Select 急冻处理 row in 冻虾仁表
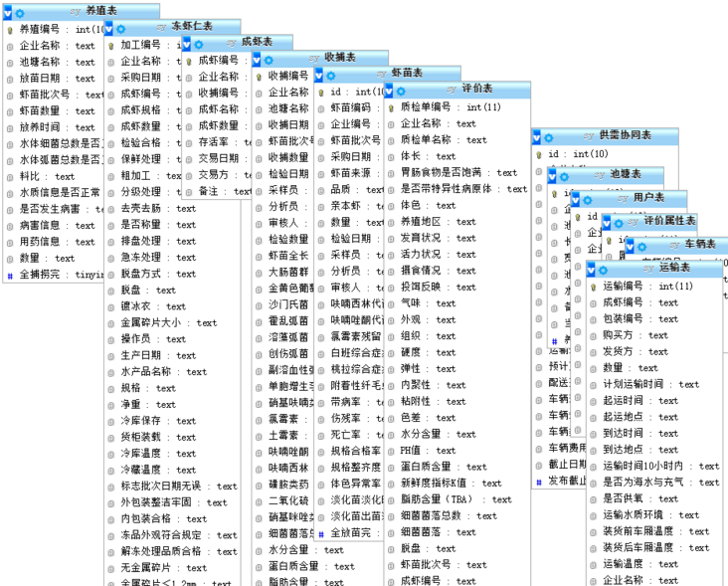728x586 pixels. 172,257
